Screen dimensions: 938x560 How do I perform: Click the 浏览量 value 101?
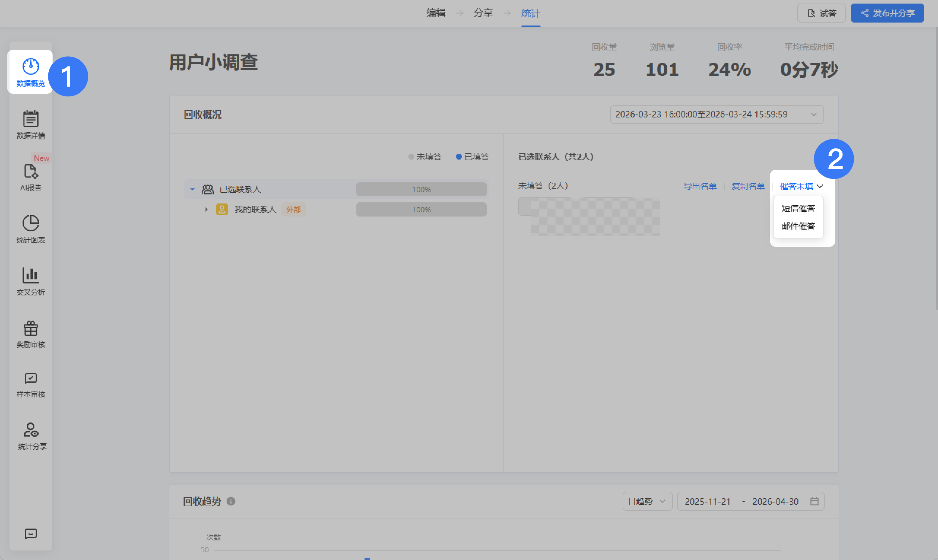pyautogui.click(x=662, y=69)
